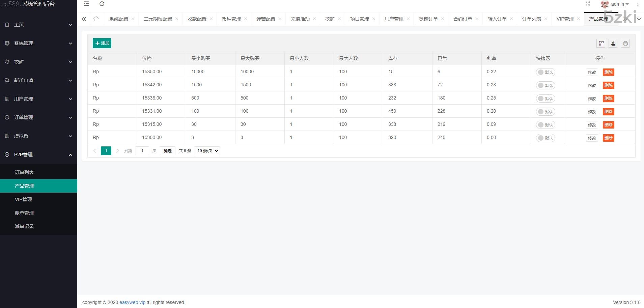Click the home tab icon
This screenshot has width=644, height=308.
pyautogui.click(x=96, y=19)
